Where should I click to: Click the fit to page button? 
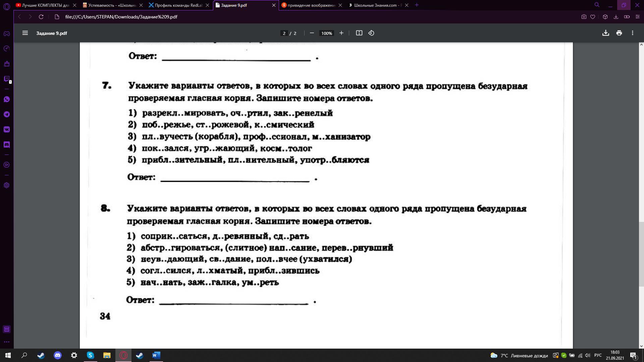pyautogui.click(x=359, y=33)
